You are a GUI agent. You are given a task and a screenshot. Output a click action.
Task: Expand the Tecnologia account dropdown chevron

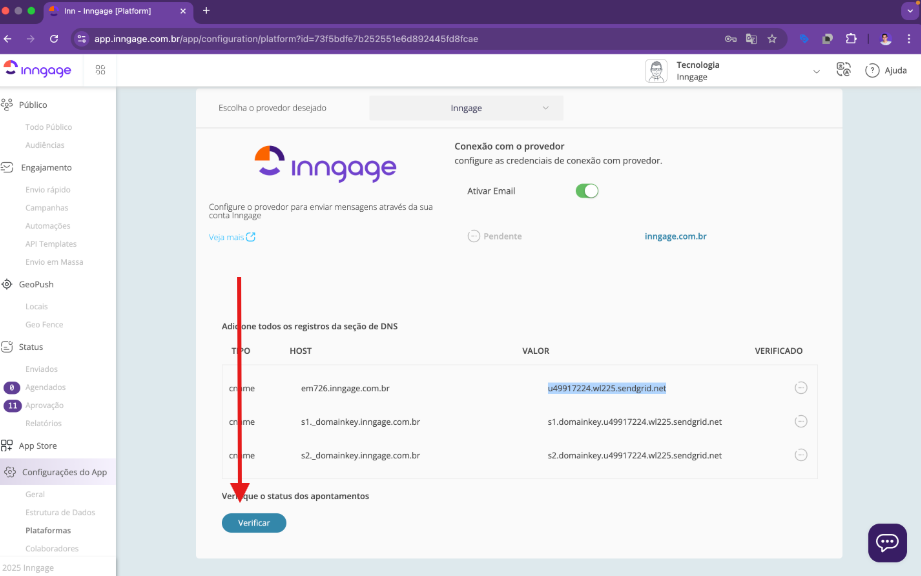(x=816, y=71)
